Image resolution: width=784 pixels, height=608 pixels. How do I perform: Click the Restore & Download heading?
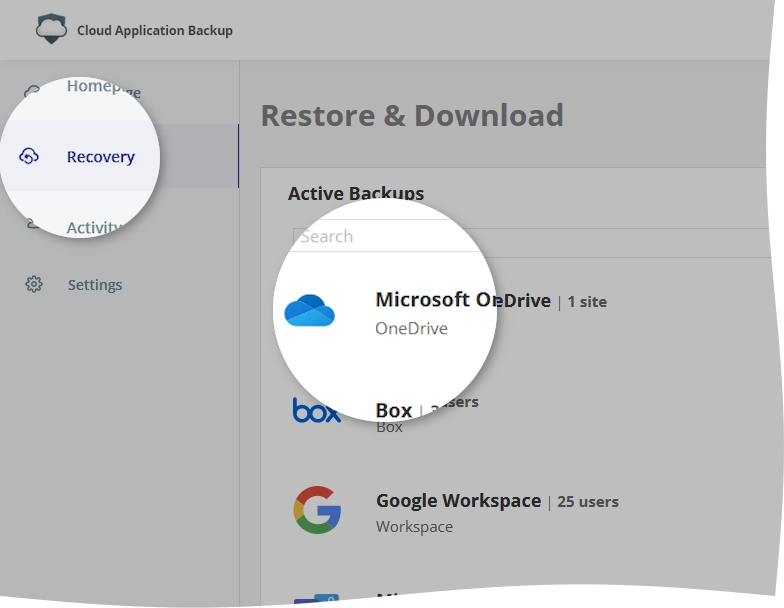(x=412, y=116)
